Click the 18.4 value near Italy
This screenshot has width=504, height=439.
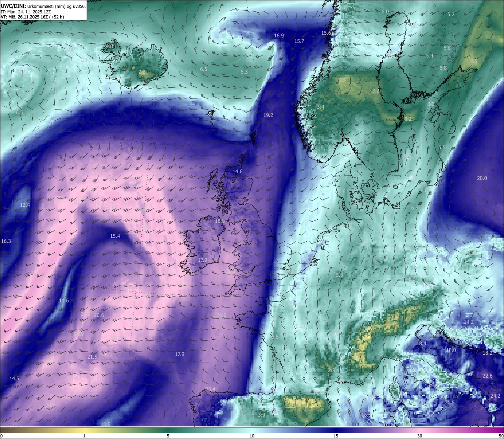421,344
